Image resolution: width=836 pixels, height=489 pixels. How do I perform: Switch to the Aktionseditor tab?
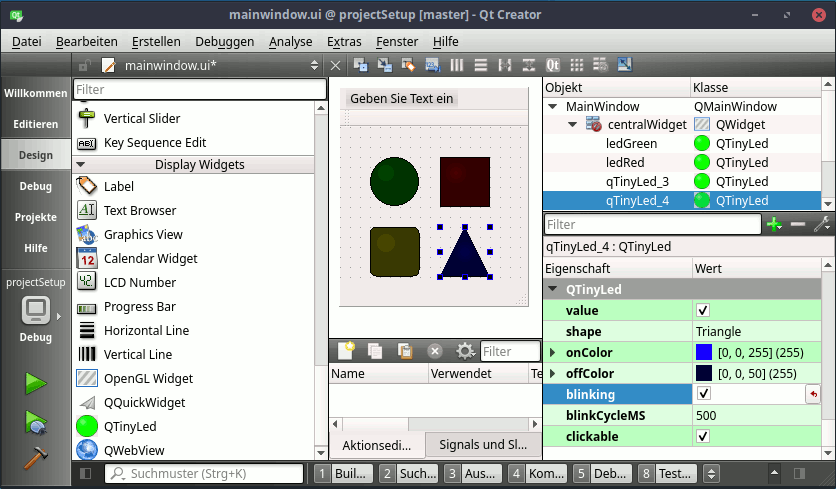377,445
